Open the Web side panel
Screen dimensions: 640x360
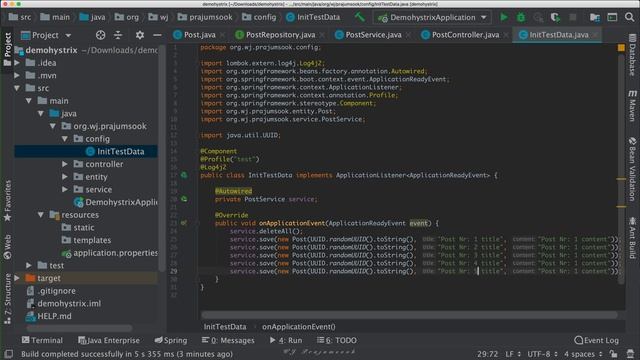pos(7,247)
